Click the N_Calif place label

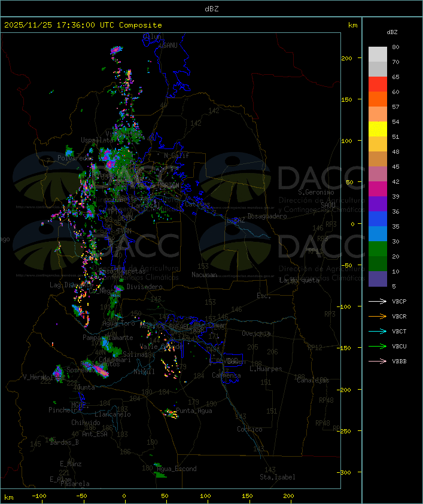click(x=176, y=156)
